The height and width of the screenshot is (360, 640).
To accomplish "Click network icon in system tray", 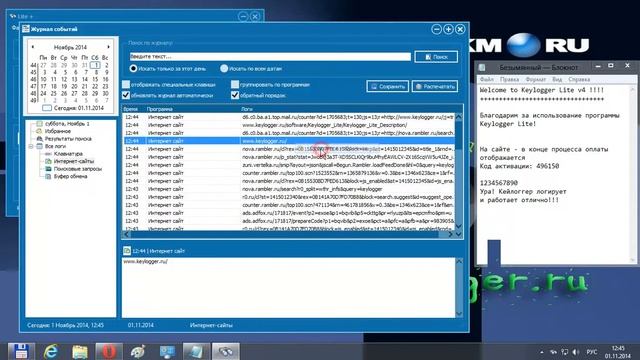I will pyautogui.click(x=565, y=352).
